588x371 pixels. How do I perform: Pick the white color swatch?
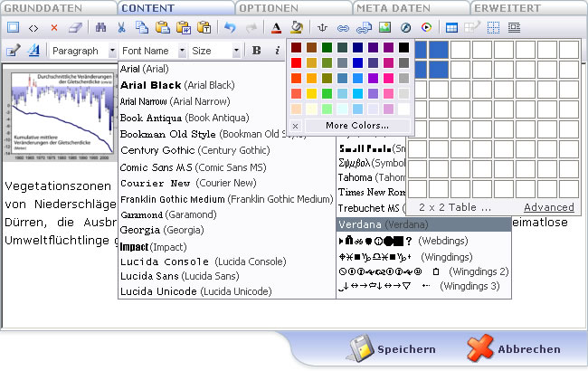point(403,109)
